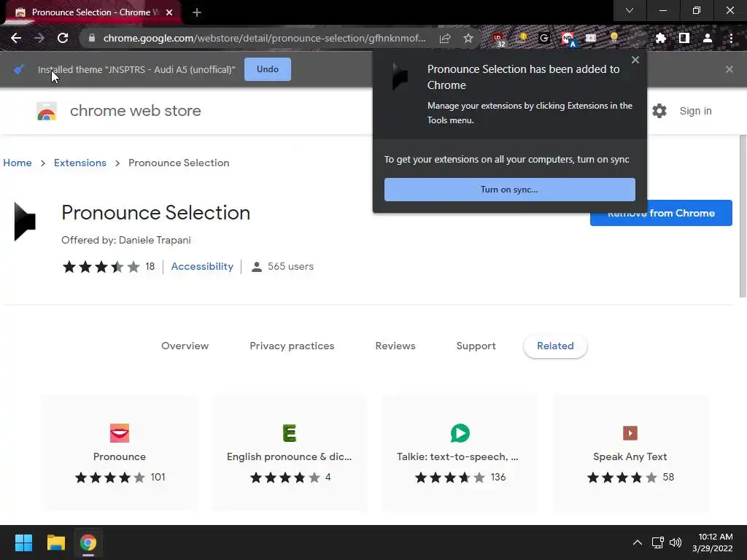The width and height of the screenshot is (747, 560).
Task: Click the Windows Start button
Action: point(23,542)
